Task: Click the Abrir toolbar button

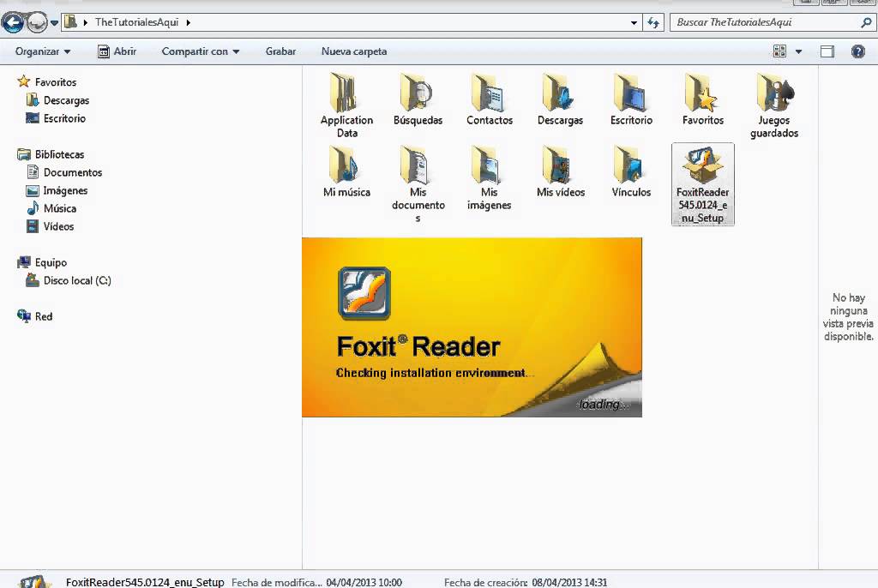Action: 117,51
